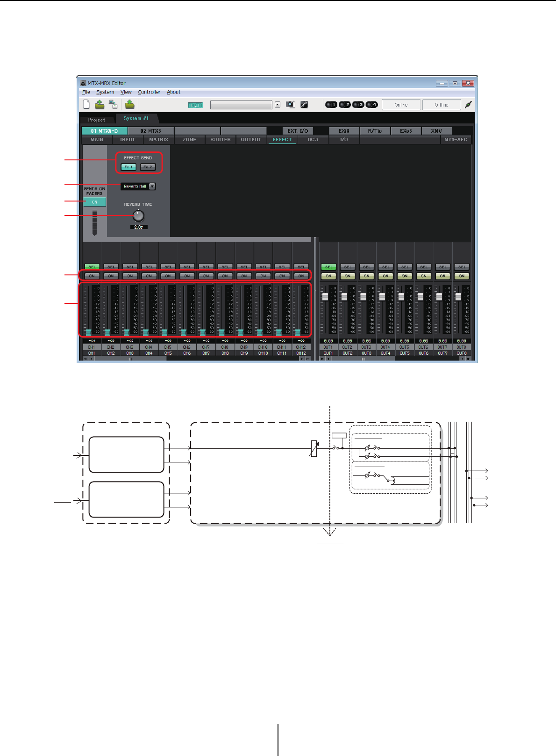Click the Online button
The image size is (556, 756).
(401, 105)
